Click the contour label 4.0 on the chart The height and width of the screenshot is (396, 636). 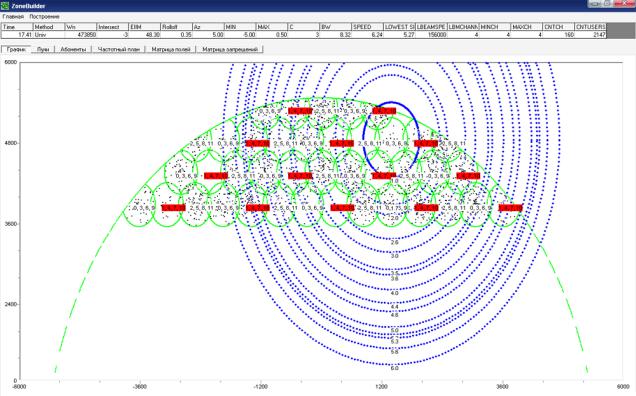(x=394, y=293)
